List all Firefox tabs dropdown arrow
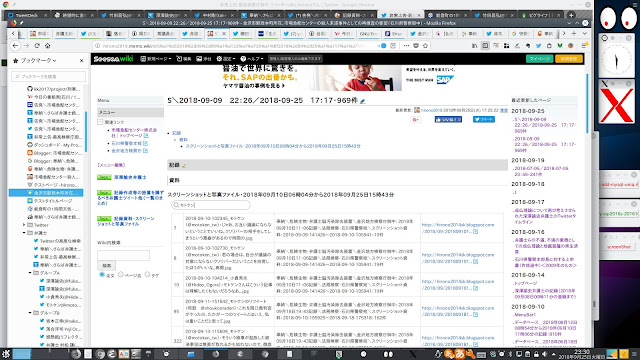This screenshot has width=640, height=360. coord(584,33)
